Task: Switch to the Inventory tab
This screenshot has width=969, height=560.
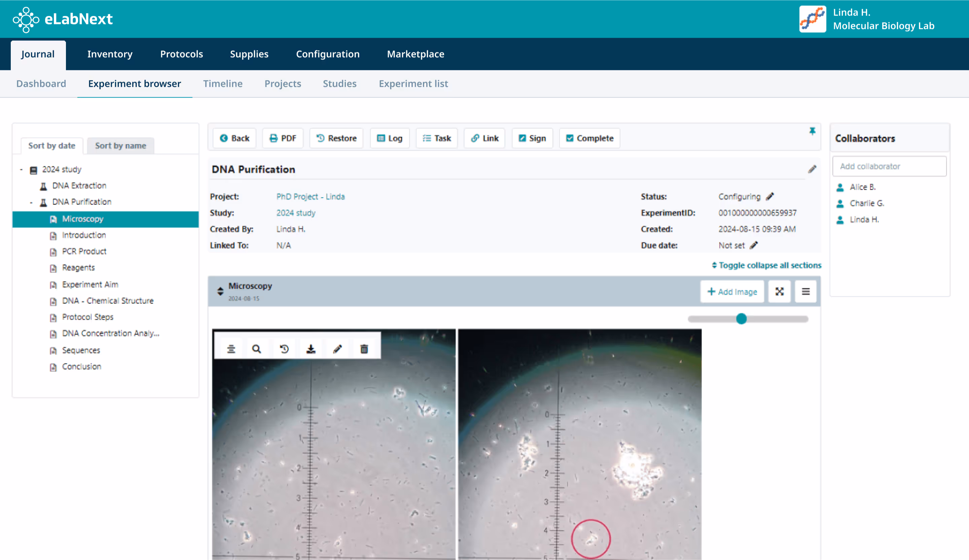Action: point(110,54)
